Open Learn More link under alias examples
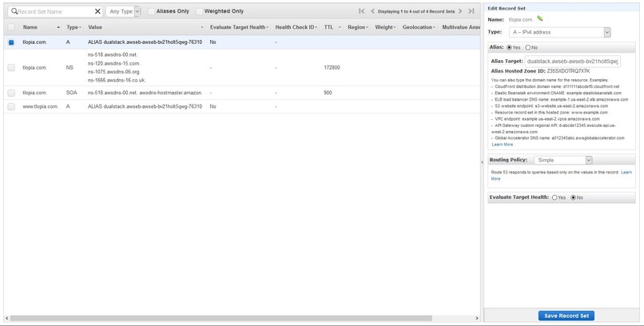The width and height of the screenshot is (644, 326). coord(503,145)
